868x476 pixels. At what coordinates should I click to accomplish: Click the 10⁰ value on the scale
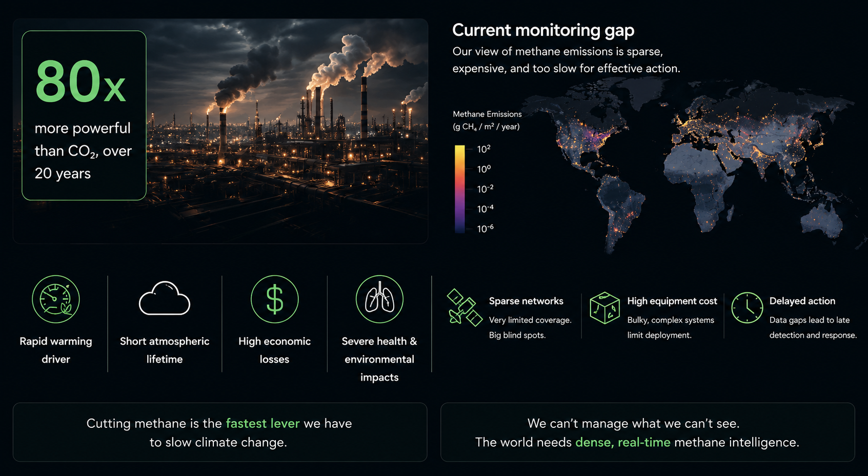pyautogui.click(x=483, y=169)
